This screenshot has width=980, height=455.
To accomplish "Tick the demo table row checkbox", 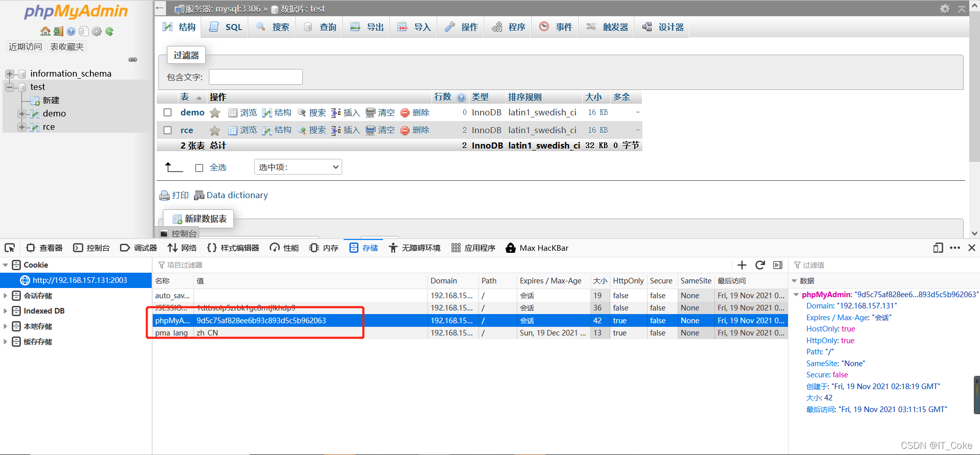I will 168,112.
